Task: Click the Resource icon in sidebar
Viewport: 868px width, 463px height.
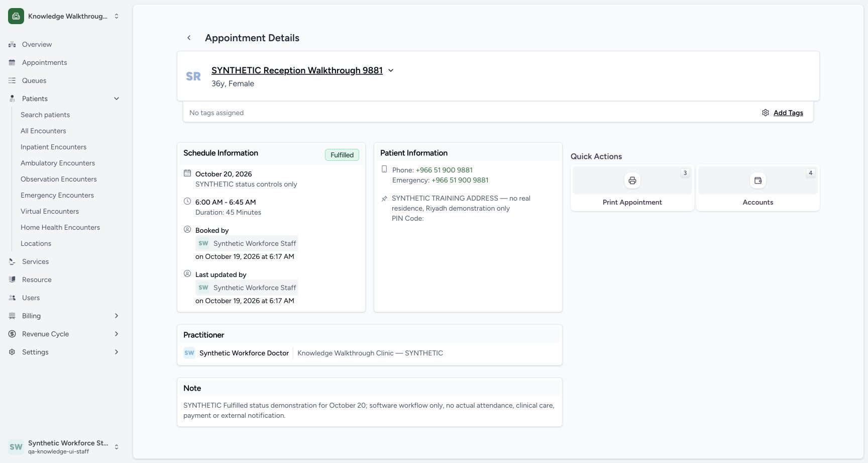Action: (12, 280)
